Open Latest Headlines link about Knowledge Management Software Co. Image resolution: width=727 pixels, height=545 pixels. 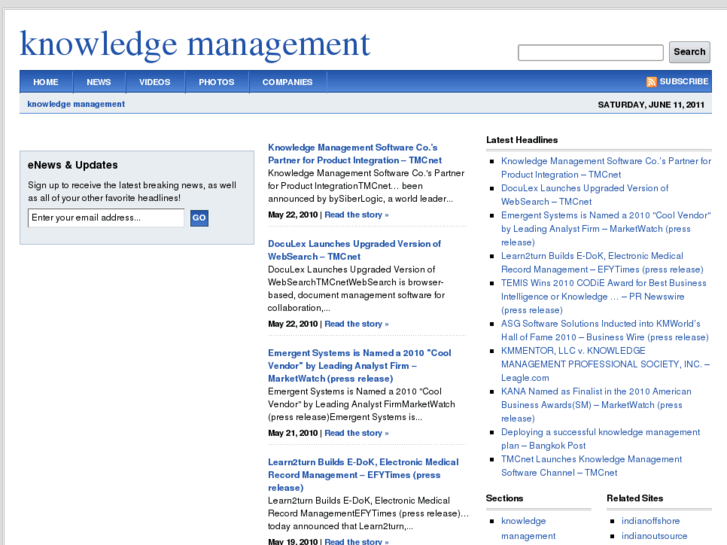pos(606,167)
